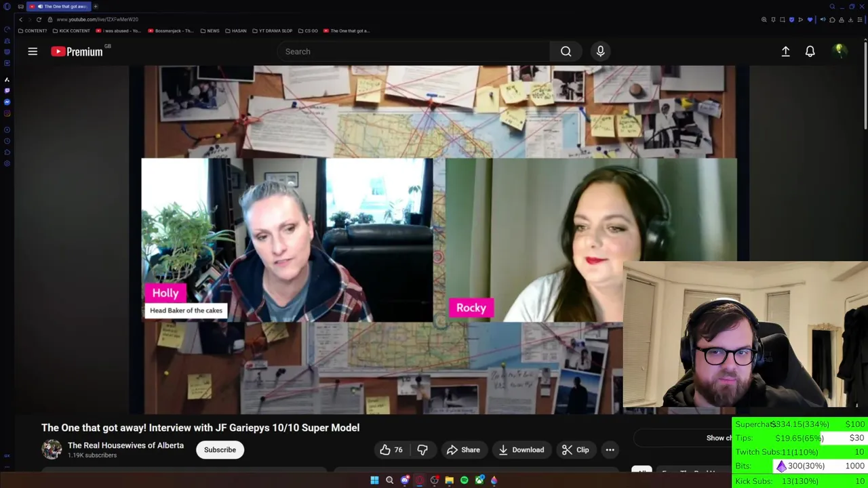Search open tabs with top magnifier
This screenshot has width=868, height=488.
tap(832, 6)
